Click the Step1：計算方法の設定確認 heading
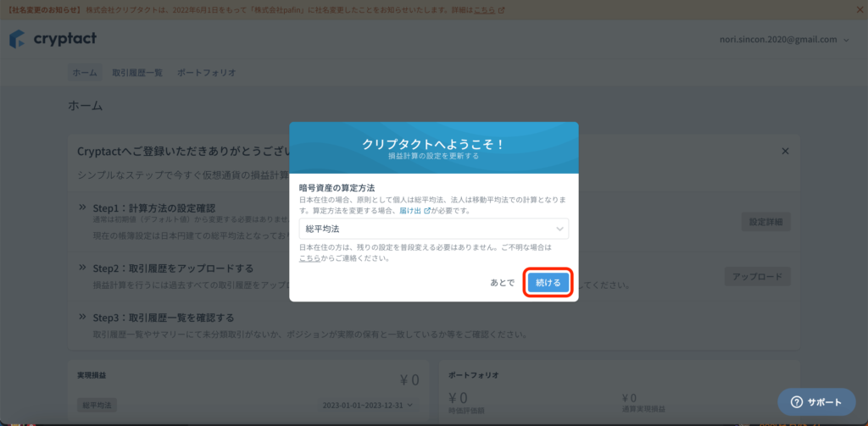 coord(154,208)
